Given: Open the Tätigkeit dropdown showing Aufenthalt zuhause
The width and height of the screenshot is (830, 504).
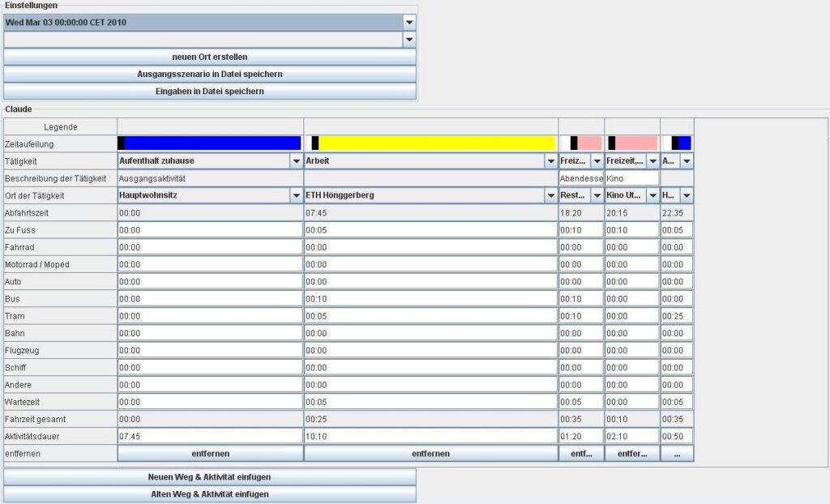Looking at the screenshot, I should 297,160.
